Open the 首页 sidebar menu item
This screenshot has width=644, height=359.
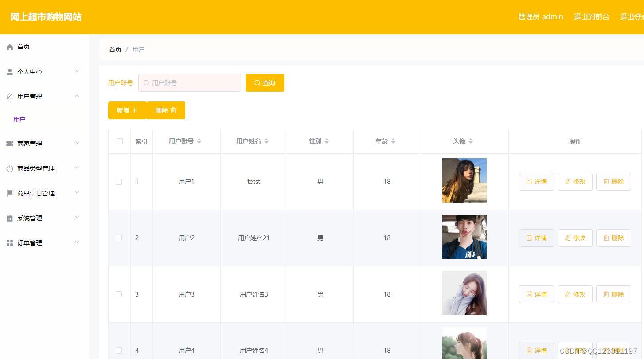tap(44, 47)
